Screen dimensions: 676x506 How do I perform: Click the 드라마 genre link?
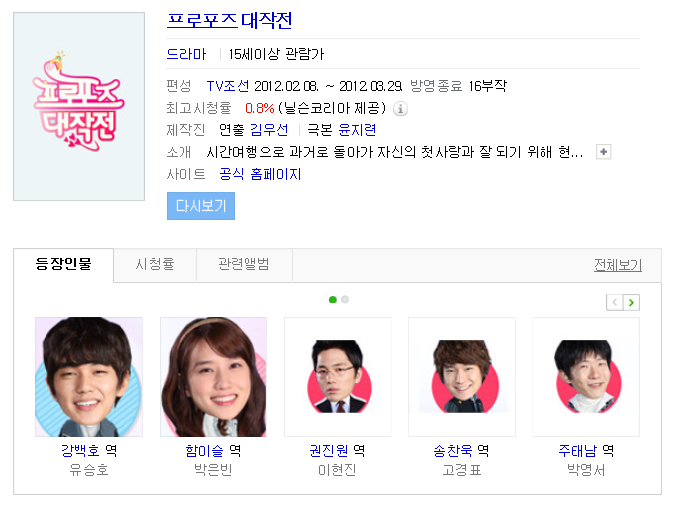(186, 54)
